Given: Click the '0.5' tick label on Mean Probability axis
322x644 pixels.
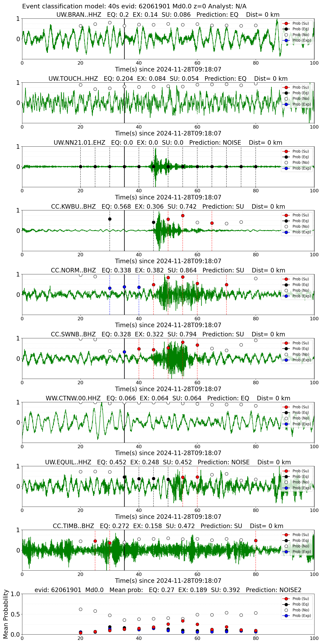Looking at the screenshot, I should [x=15, y=614].
